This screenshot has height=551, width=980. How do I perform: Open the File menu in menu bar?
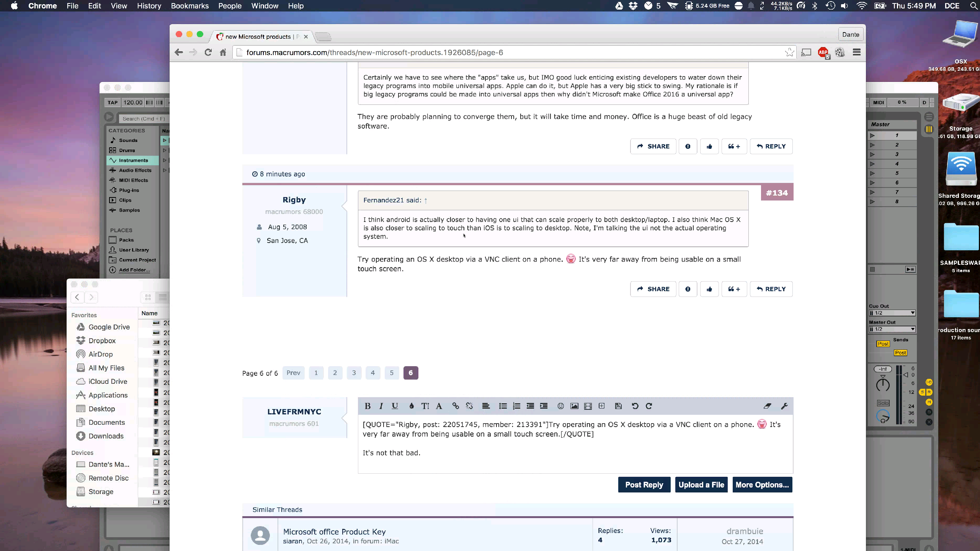(x=72, y=6)
